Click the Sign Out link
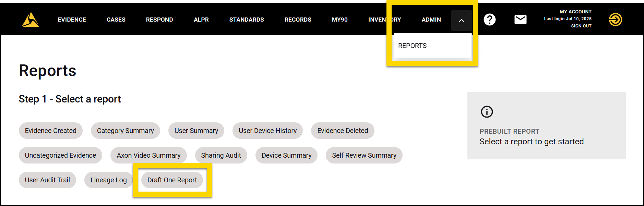 click(581, 26)
